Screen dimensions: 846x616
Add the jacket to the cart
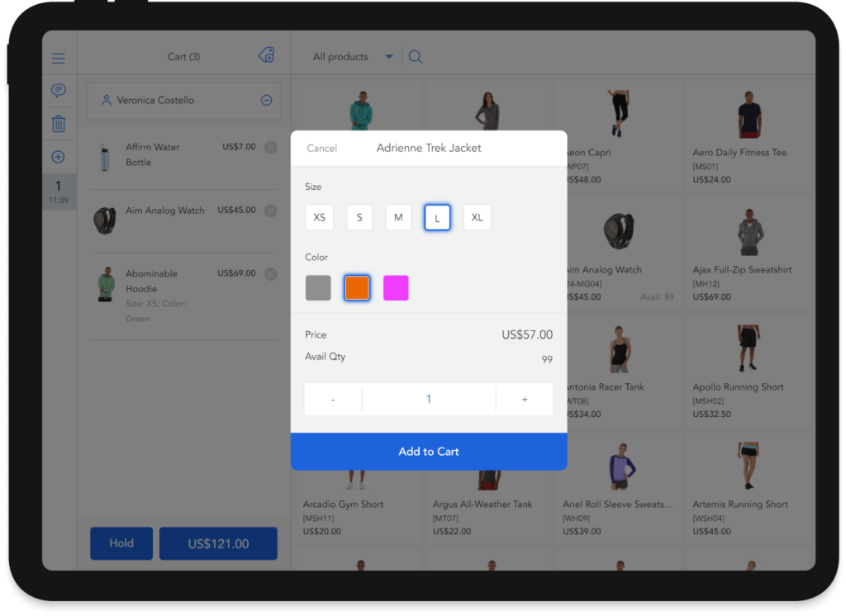click(x=428, y=451)
